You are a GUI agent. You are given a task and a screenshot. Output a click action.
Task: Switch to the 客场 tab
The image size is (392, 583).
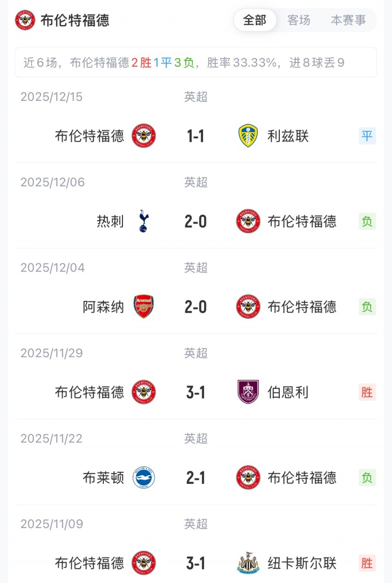coord(299,20)
